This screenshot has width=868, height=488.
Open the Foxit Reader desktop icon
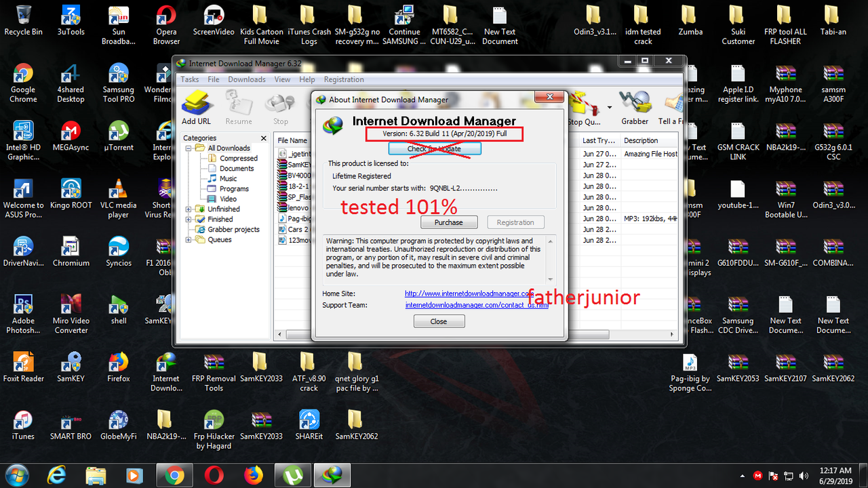click(23, 368)
